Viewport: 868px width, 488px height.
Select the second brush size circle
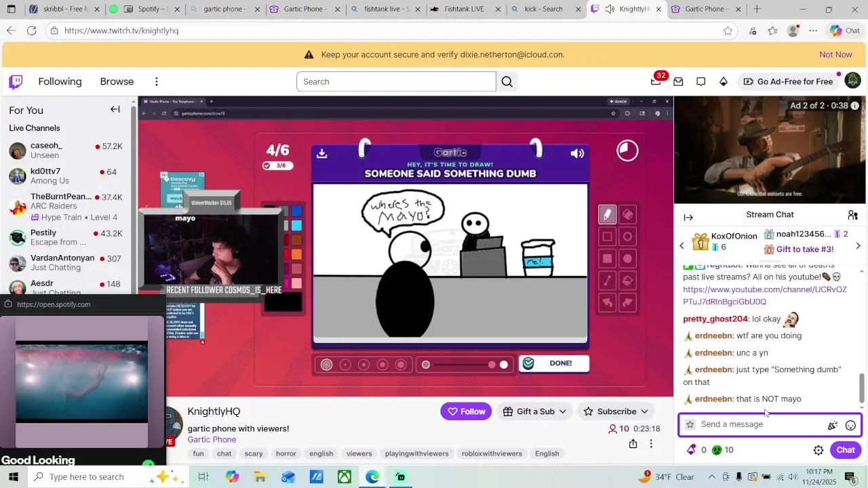[345, 365]
